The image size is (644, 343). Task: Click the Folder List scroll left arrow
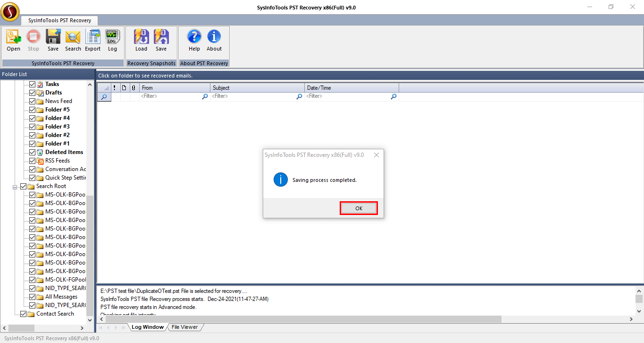[x=4, y=328]
